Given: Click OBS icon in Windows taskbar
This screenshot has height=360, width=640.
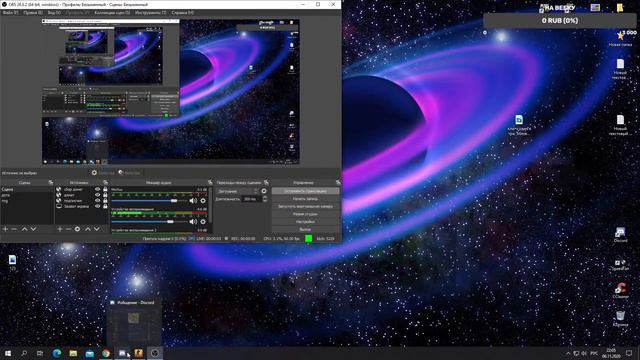Looking at the screenshot, I should [155, 353].
